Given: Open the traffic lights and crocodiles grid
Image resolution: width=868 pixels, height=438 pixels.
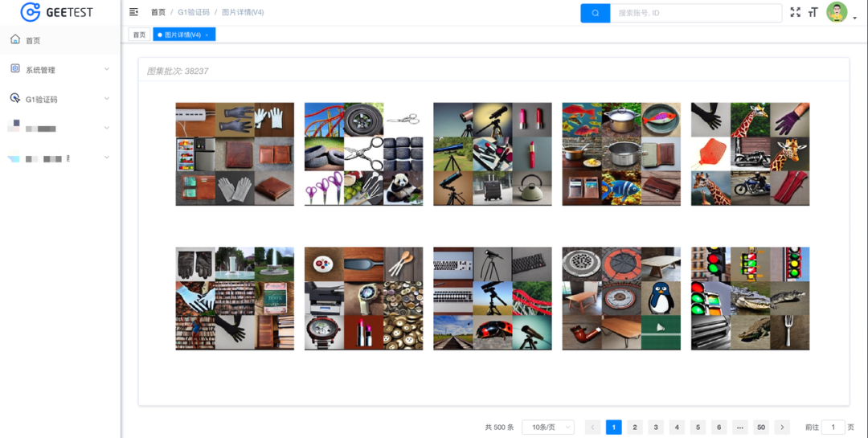Looking at the screenshot, I should (750, 298).
